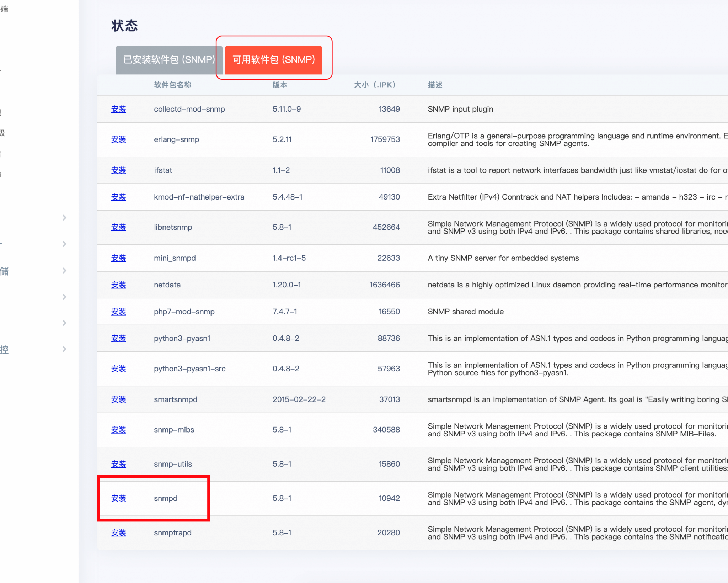Install the mini_snmpd package
The height and width of the screenshot is (583, 728).
[118, 258]
